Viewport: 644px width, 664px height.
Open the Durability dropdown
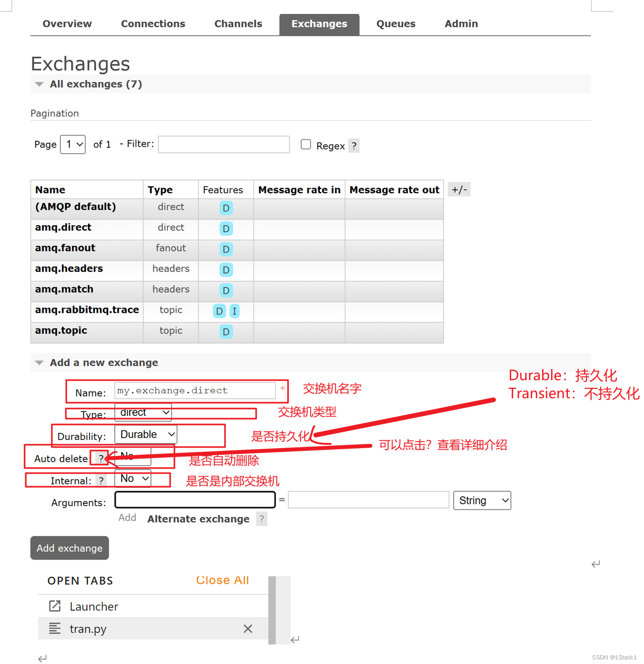click(x=146, y=435)
